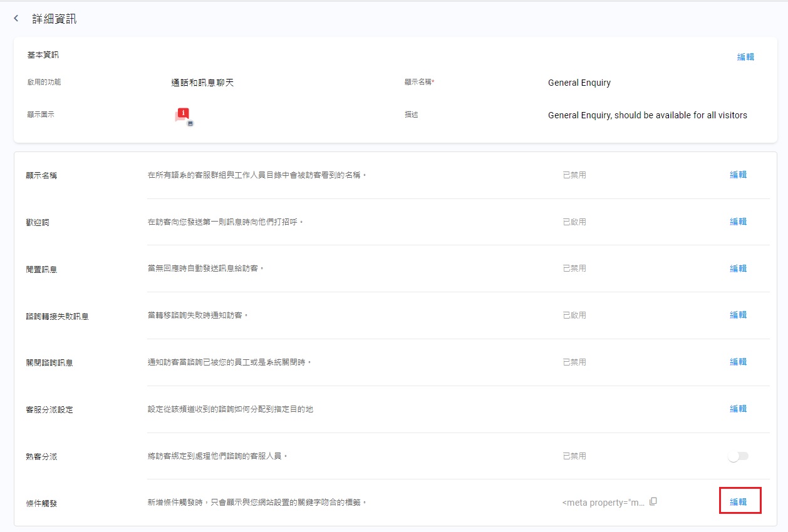Image resolution: width=788 pixels, height=532 pixels.
Task: Edit the 顯示名稱 setting row
Action: pos(738,175)
